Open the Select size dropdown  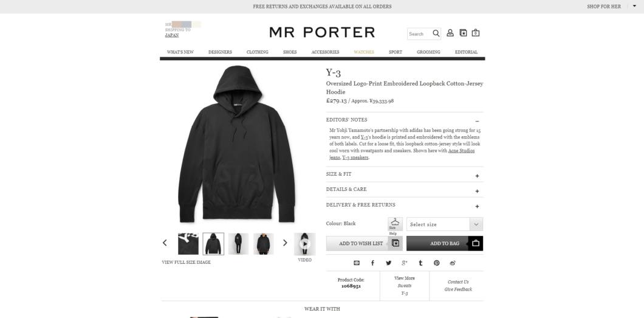(445, 224)
